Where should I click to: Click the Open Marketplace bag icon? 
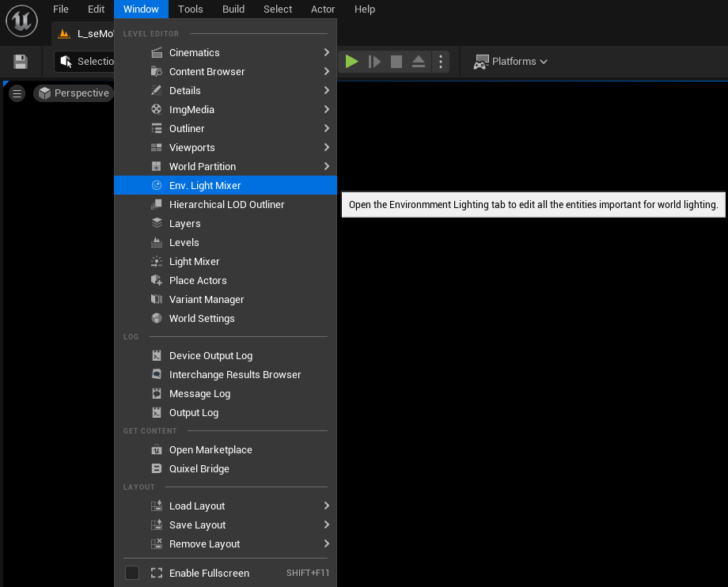click(x=157, y=450)
